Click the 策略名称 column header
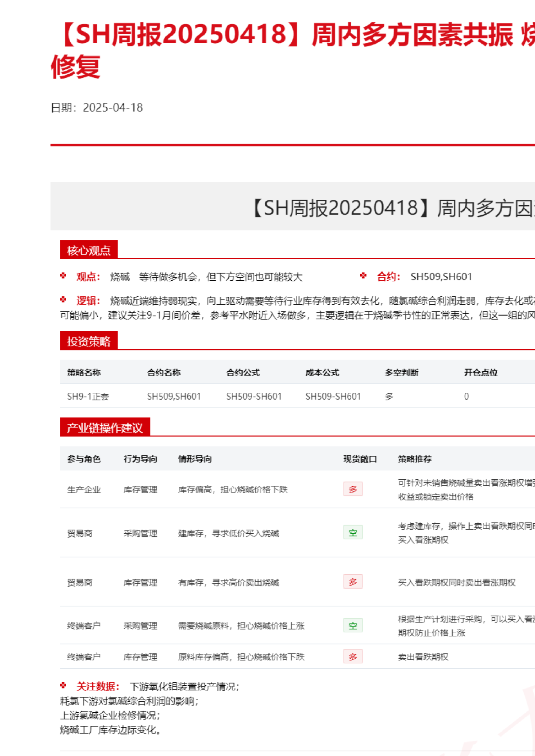 [84, 373]
